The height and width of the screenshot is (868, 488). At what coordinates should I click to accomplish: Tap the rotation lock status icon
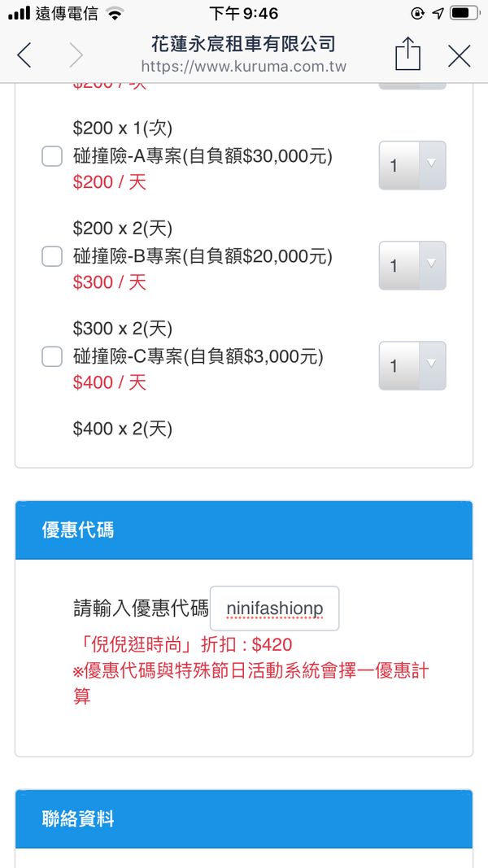[418, 14]
